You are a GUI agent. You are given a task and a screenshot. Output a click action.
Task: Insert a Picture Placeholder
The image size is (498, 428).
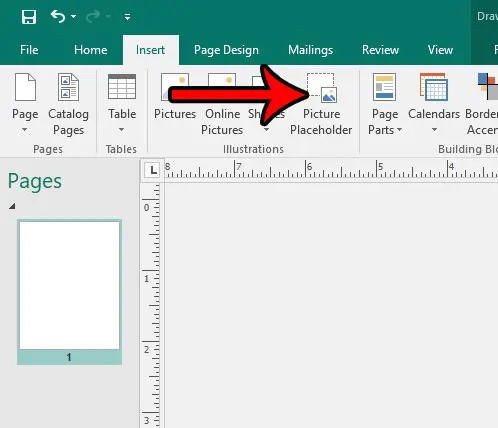click(x=321, y=104)
